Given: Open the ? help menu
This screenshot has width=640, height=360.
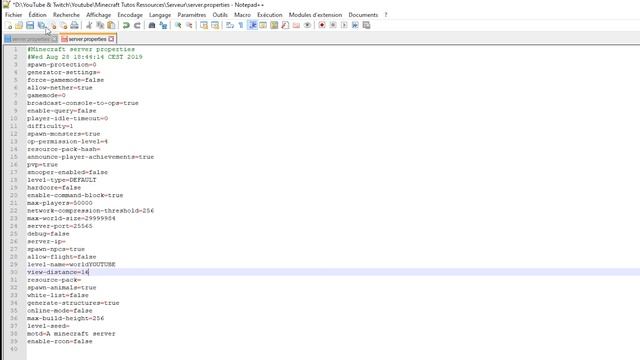Looking at the screenshot, I should pyautogui.click(x=386, y=15).
